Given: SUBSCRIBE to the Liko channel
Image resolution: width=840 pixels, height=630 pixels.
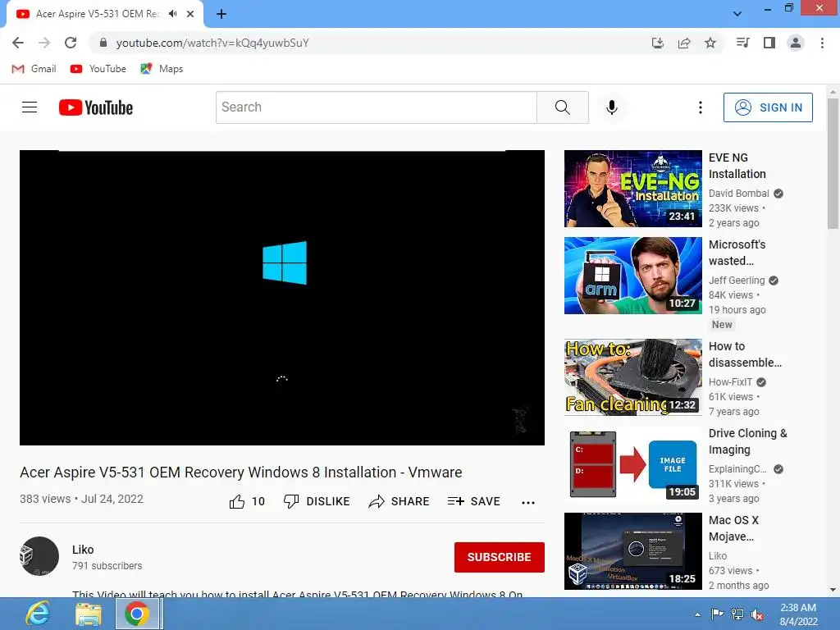Looking at the screenshot, I should (x=500, y=557).
